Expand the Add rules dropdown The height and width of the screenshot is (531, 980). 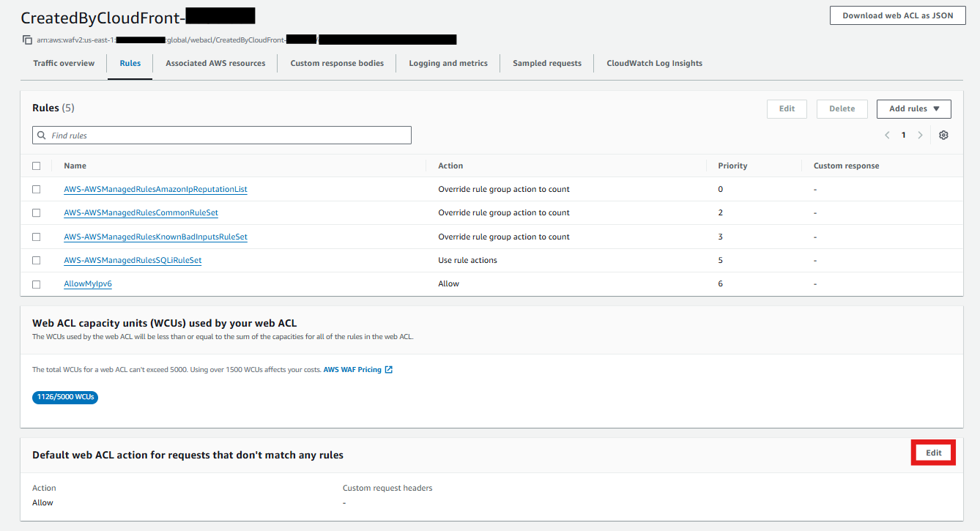point(913,108)
